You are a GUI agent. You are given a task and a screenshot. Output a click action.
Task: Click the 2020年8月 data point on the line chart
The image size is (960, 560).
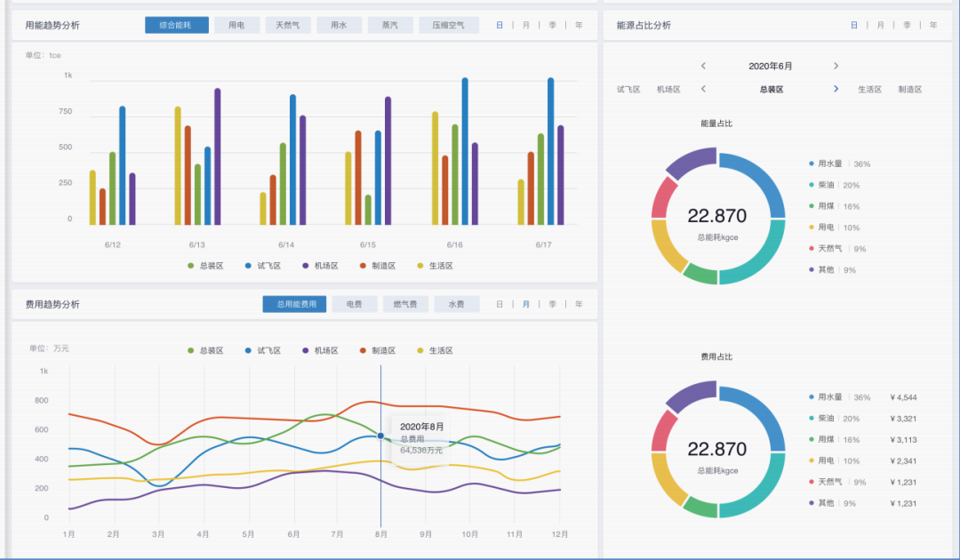(380, 435)
